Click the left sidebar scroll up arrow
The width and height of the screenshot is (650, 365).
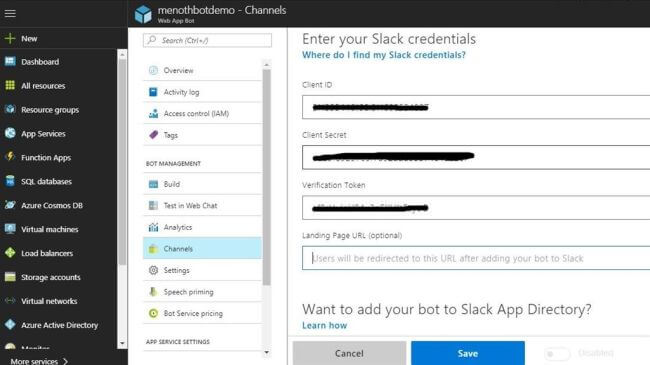(x=122, y=54)
